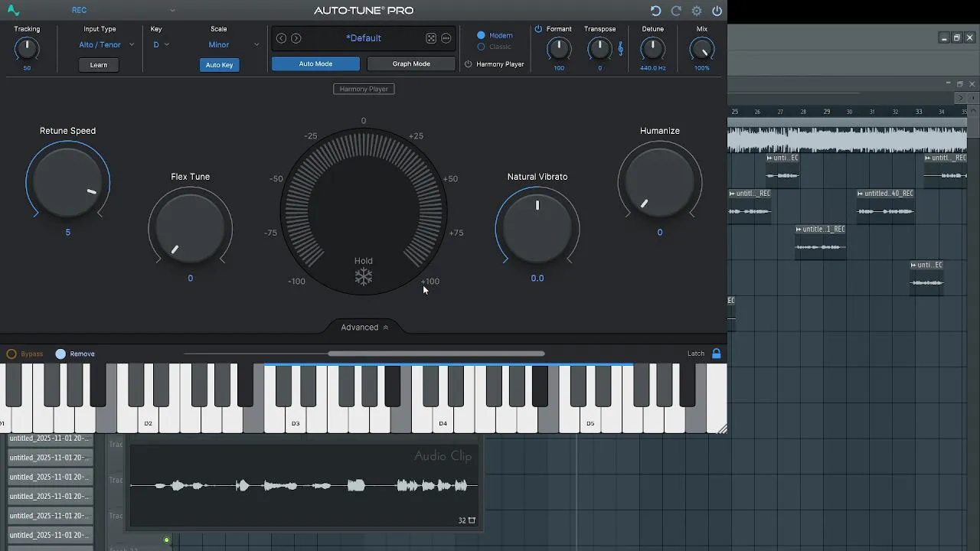
Task: Toggle the Auto Key button
Action: 219,65
